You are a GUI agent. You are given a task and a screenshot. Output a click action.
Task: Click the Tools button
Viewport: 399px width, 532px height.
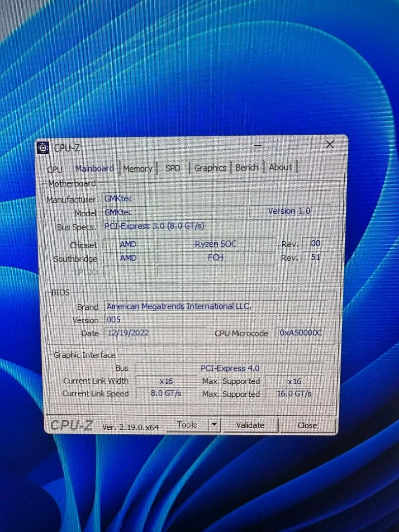(187, 425)
